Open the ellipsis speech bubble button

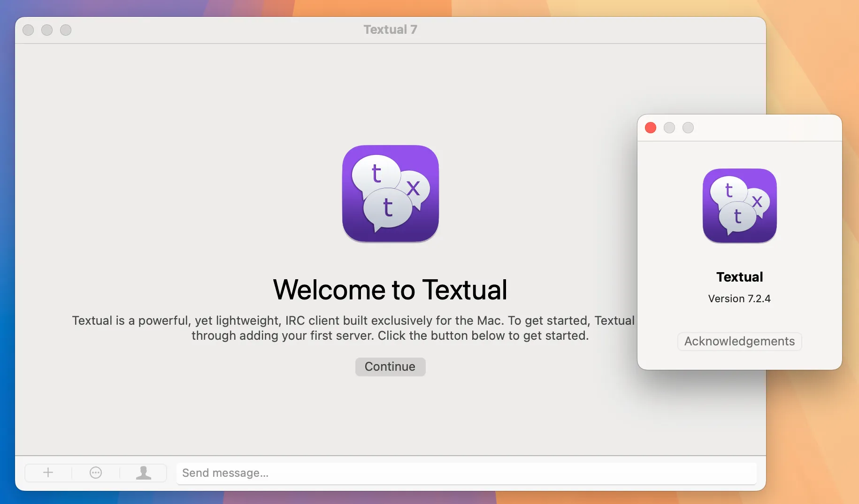point(96,473)
